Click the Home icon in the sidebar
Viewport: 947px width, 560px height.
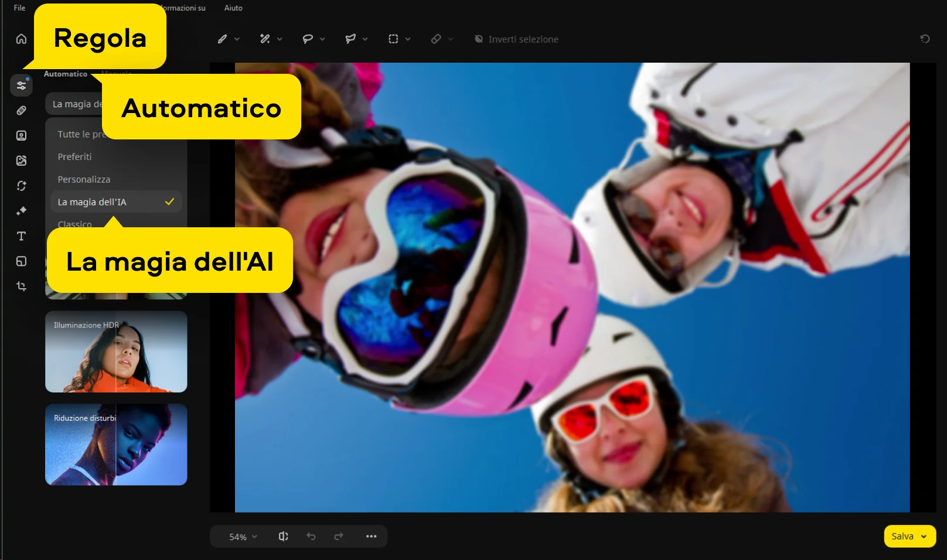21,39
